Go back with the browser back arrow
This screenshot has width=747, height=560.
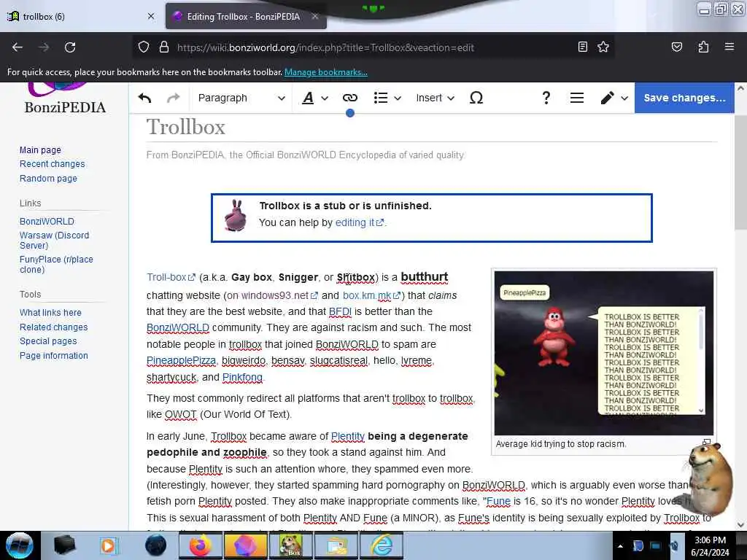[x=18, y=47]
